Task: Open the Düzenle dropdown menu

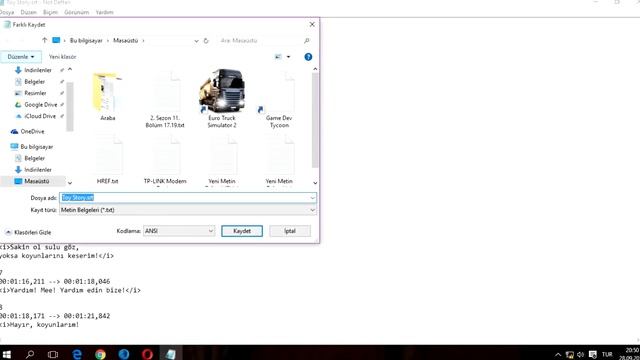Action: point(21,57)
